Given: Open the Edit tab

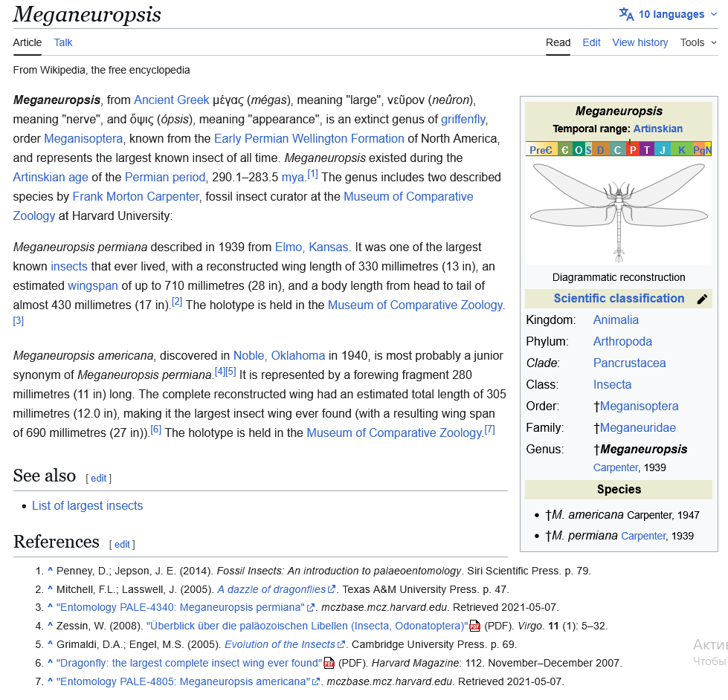Looking at the screenshot, I should click(591, 42).
